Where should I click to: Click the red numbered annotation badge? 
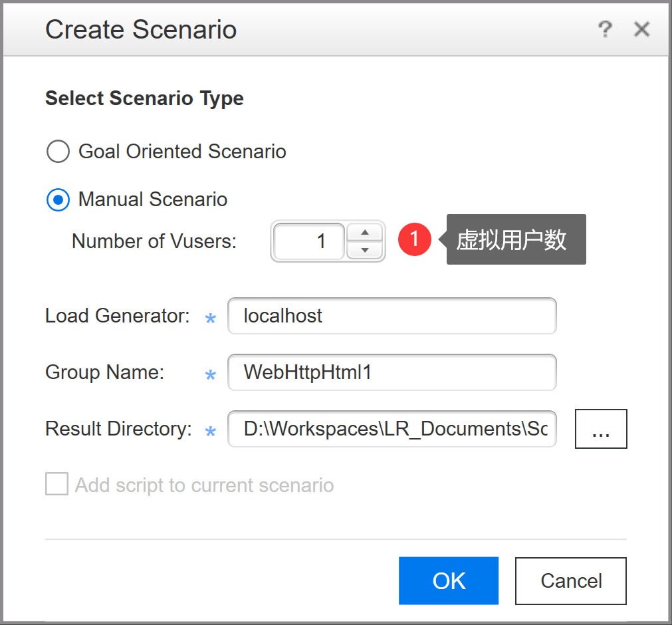[x=415, y=240]
